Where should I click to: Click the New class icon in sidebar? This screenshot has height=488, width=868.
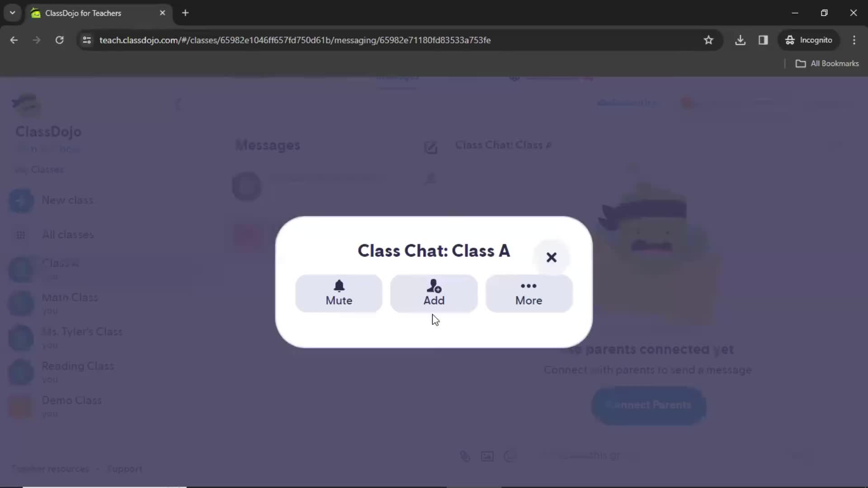click(x=21, y=200)
